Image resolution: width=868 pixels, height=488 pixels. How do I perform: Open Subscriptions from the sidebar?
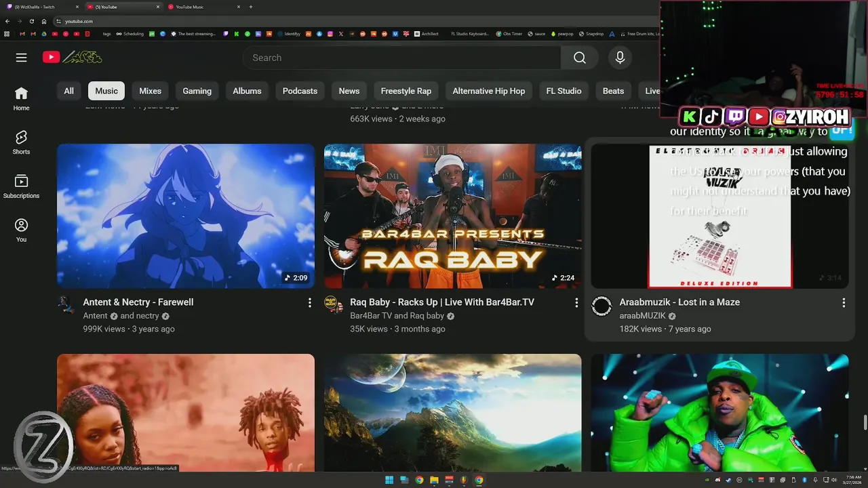point(21,186)
